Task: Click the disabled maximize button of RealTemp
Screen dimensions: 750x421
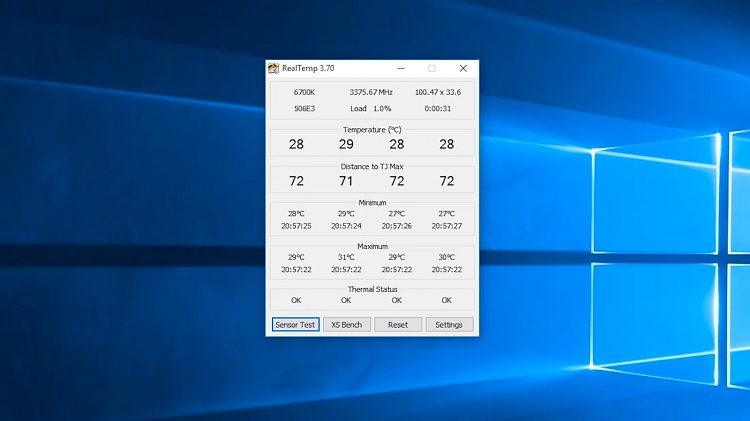Action: (431, 68)
